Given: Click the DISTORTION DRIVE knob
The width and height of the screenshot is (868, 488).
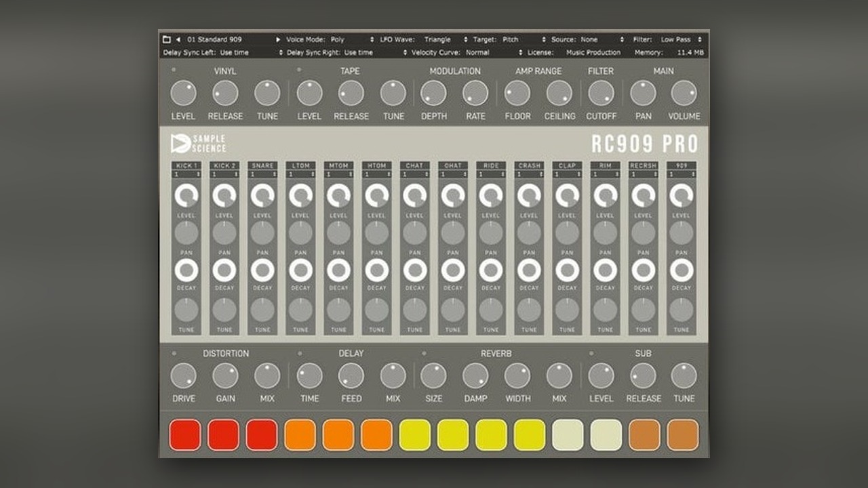Looking at the screenshot, I should tap(183, 375).
